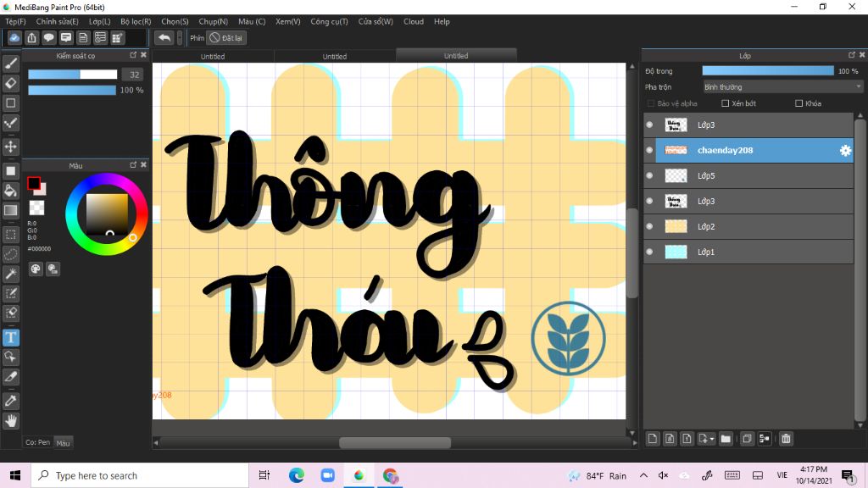Select the Eyedropper tool
Image resolution: width=868 pixels, height=488 pixels.
[10, 401]
